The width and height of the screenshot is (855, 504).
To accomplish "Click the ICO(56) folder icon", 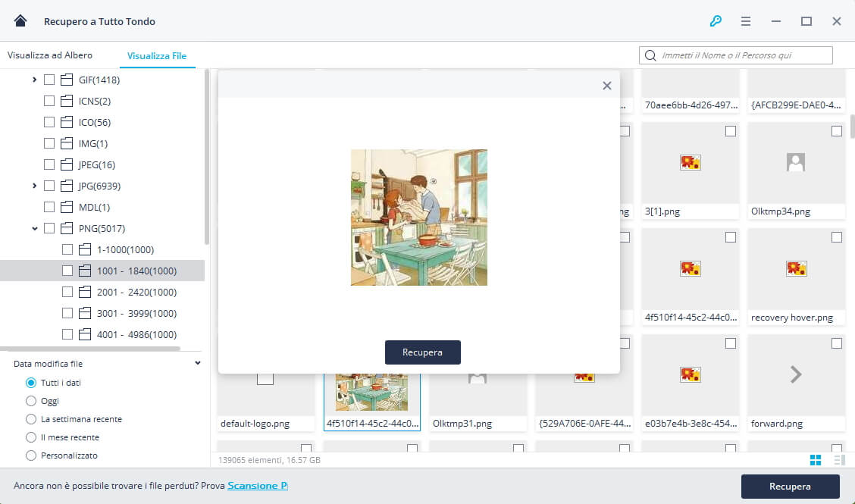I will click(67, 122).
